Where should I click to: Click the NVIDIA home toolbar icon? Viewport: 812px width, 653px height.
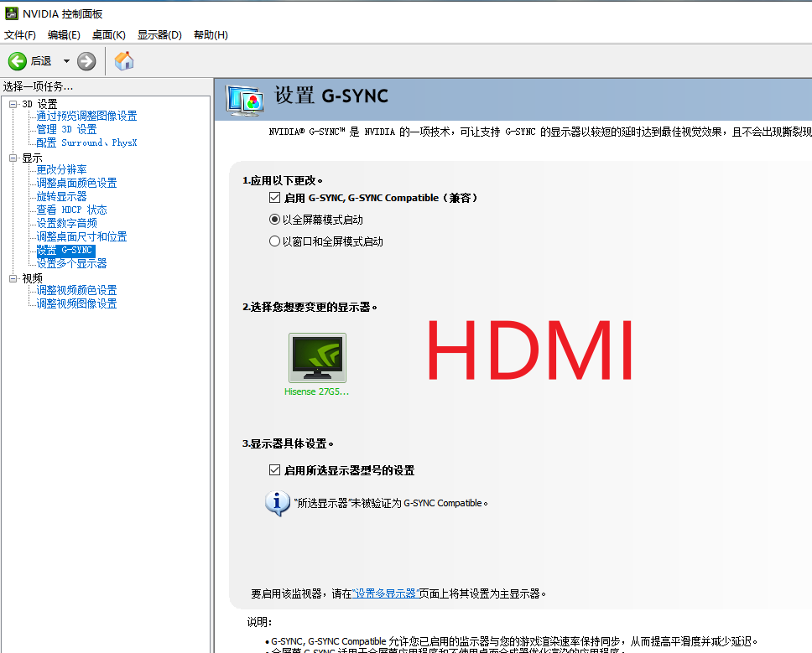123,60
